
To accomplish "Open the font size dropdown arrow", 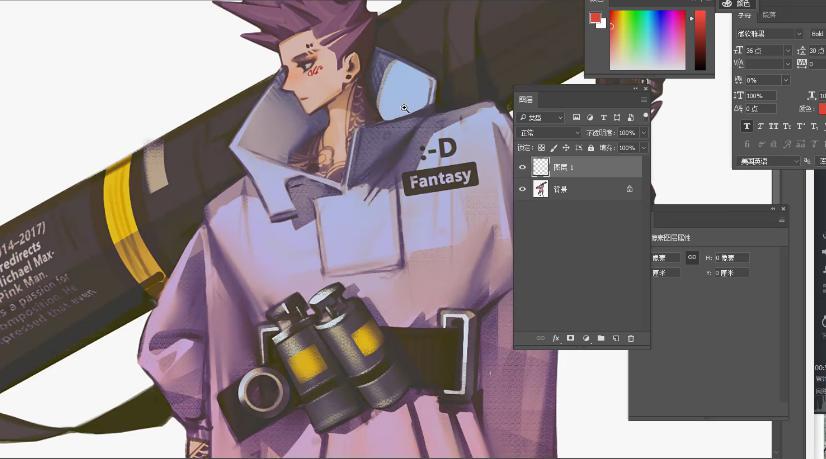I will (788, 51).
